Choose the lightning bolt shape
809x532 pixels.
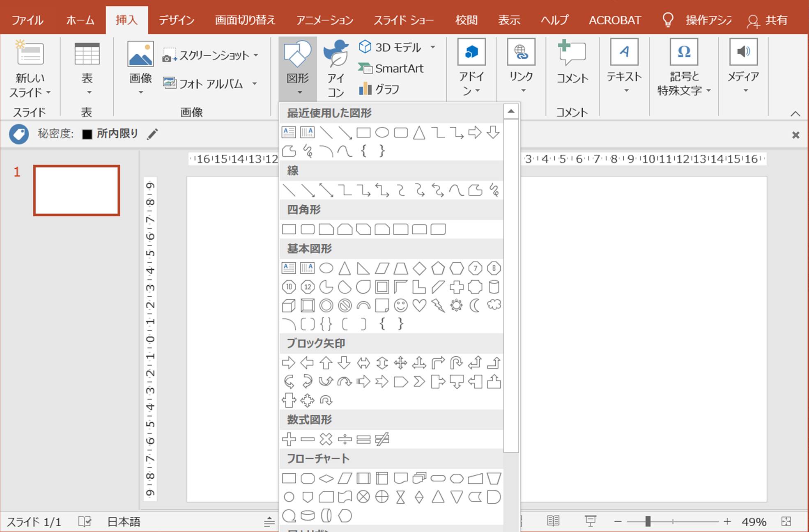[438, 305]
